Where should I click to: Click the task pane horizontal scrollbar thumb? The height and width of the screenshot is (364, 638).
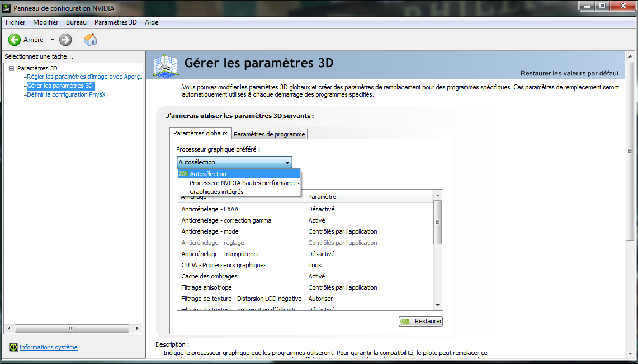tap(72, 328)
